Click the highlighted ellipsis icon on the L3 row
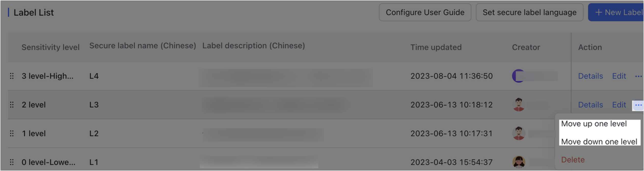This screenshot has height=171, width=644. 638,105
